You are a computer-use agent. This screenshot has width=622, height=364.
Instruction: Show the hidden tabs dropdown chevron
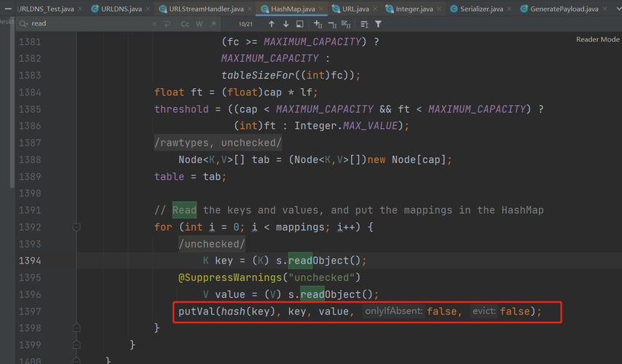[618, 9]
